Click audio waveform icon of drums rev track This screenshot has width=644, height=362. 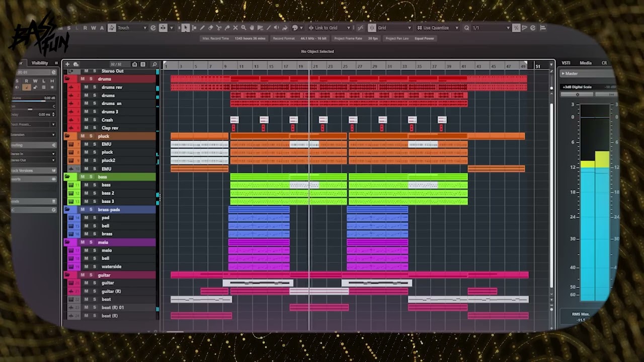[71, 87]
